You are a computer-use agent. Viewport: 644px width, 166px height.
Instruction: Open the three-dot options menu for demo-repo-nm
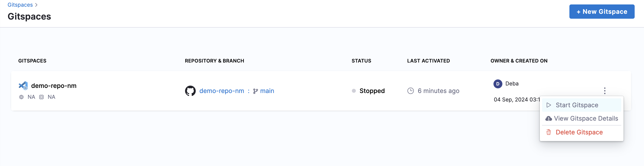click(x=605, y=91)
